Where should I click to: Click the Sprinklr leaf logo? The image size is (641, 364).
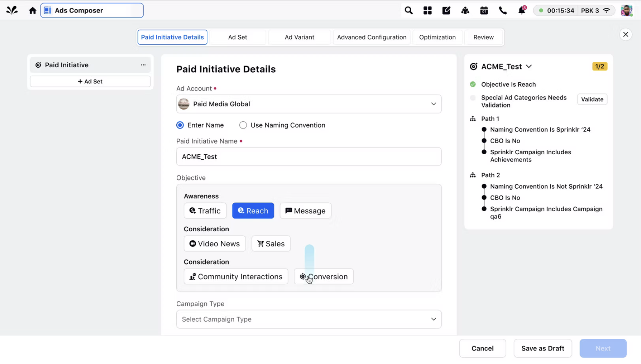[12, 10]
